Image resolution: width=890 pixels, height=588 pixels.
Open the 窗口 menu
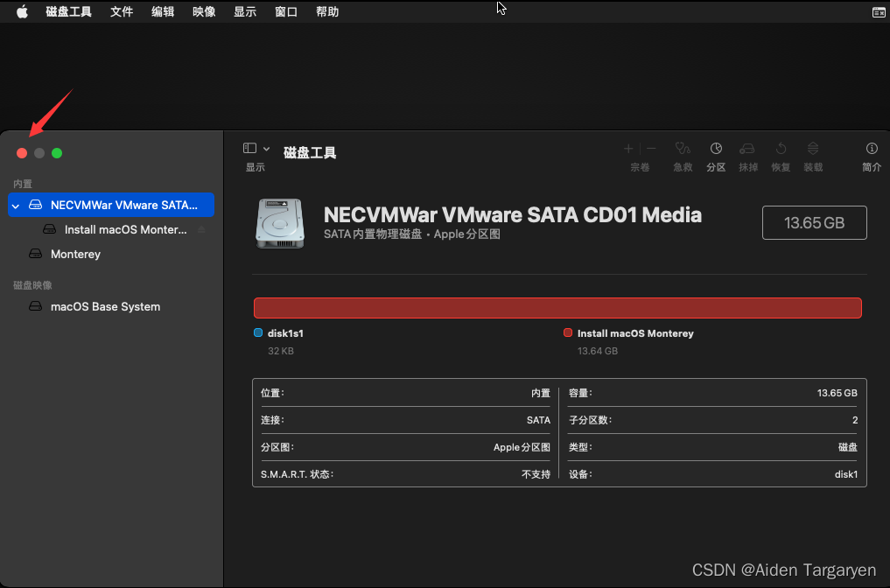286,12
